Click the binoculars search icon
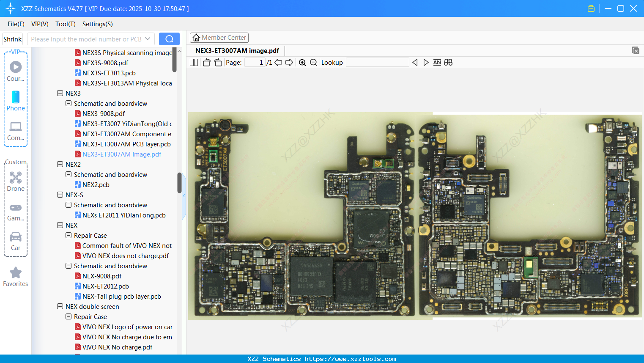644x363 pixels. [x=448, y=63]
